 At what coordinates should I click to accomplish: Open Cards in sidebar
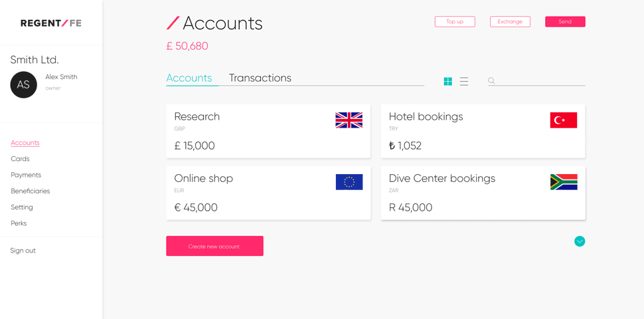click(20, 159)
